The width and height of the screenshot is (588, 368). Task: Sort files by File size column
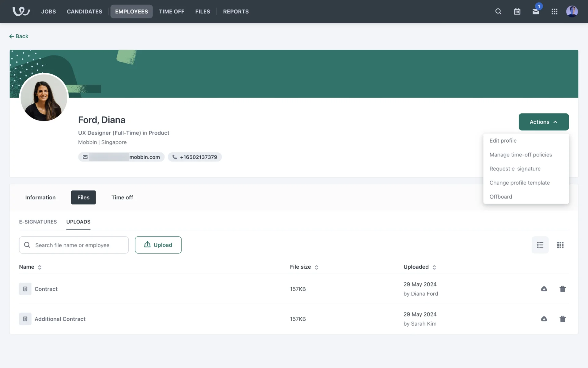[316, 267]
